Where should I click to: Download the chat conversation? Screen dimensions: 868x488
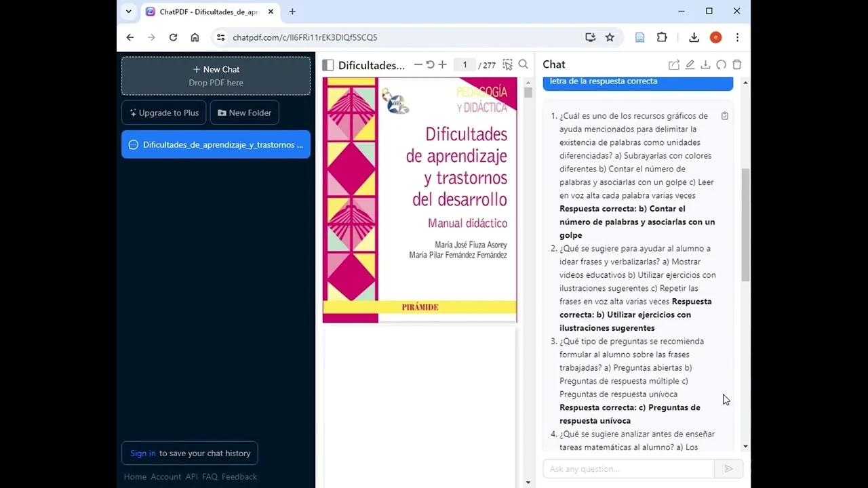pyautogui.click(x=705, y=65)
